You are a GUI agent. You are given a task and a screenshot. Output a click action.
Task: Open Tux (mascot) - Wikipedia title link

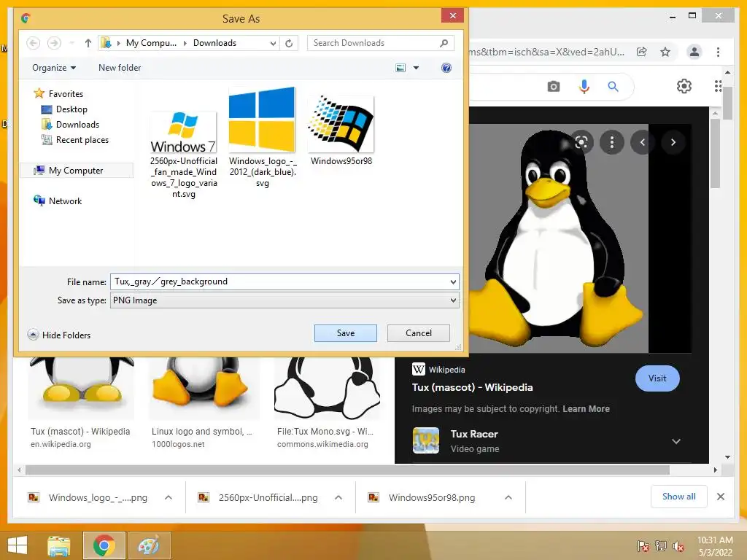[x=472, y=387]
